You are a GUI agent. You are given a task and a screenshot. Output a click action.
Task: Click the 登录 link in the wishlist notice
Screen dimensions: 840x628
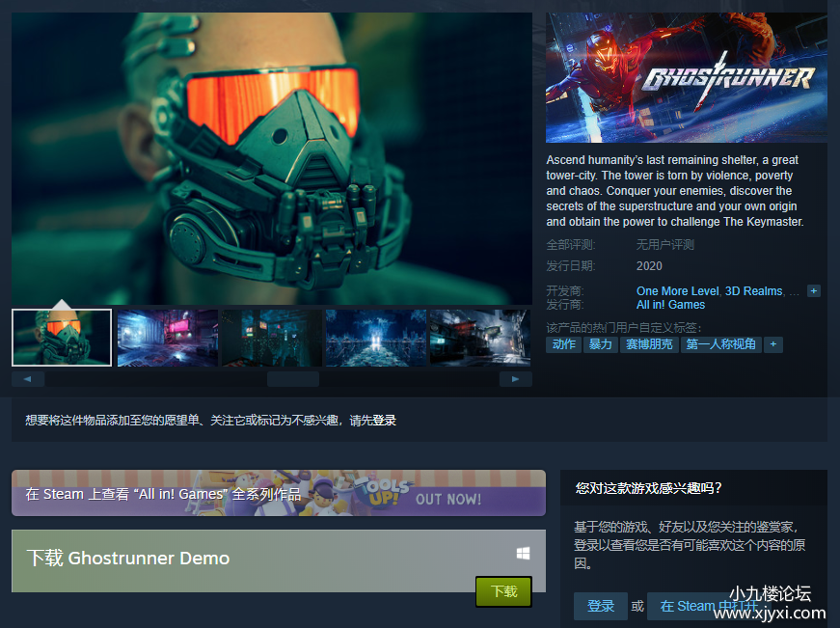[385, 421]
